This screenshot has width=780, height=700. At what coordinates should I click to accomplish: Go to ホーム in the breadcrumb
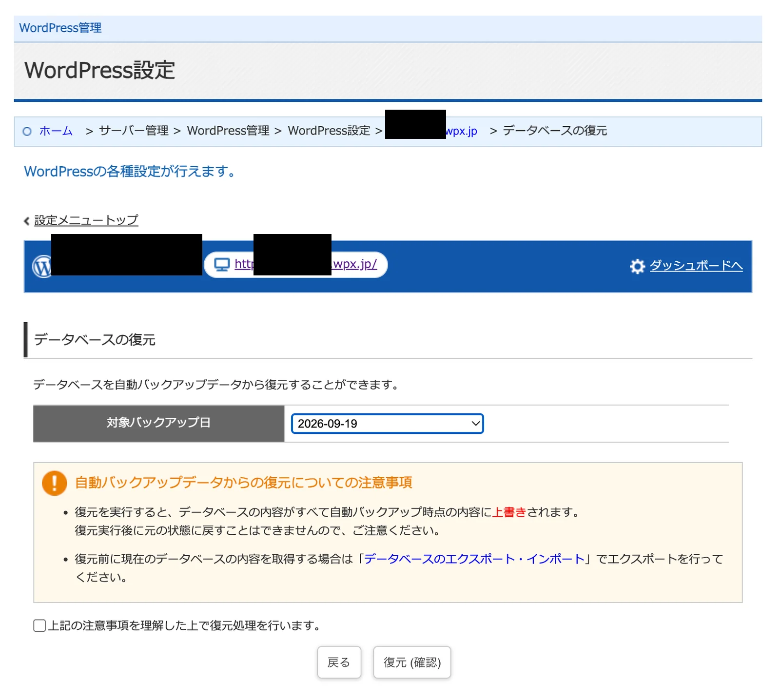[x=56, y=131]
